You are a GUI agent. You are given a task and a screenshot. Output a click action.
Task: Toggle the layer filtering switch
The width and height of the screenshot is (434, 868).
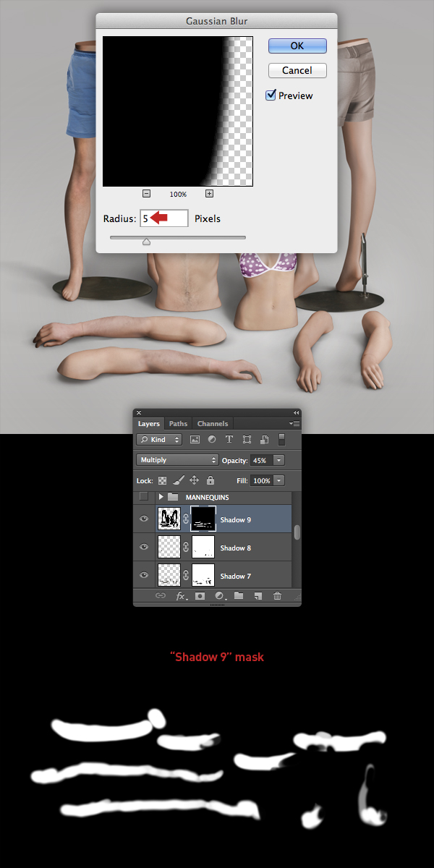tap(281, 440)
